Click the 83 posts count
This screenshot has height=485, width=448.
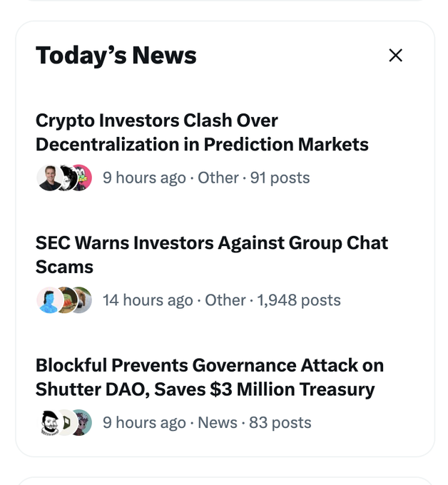coord(280,423)
